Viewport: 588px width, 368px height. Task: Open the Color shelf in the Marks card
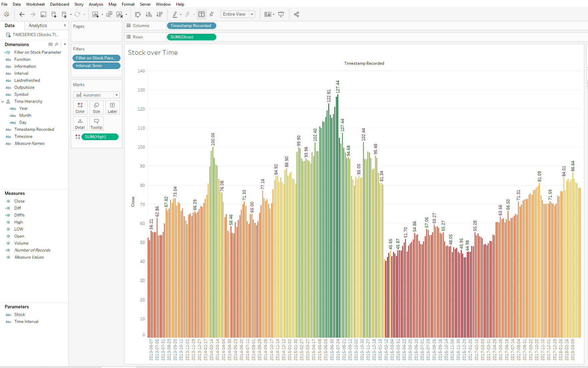(x=80, y=107)
